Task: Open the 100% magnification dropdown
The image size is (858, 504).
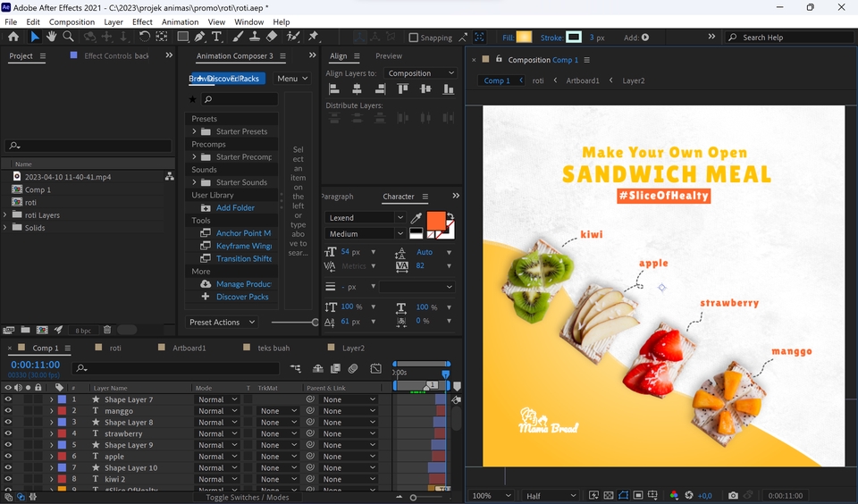Action: pyautogui.click(x=491, y=495)
